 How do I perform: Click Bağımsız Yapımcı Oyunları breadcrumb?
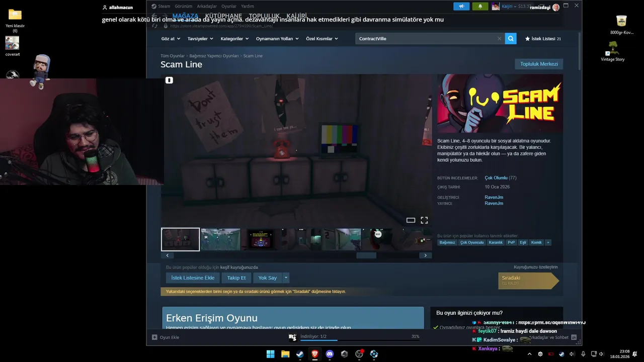point(214,56)
